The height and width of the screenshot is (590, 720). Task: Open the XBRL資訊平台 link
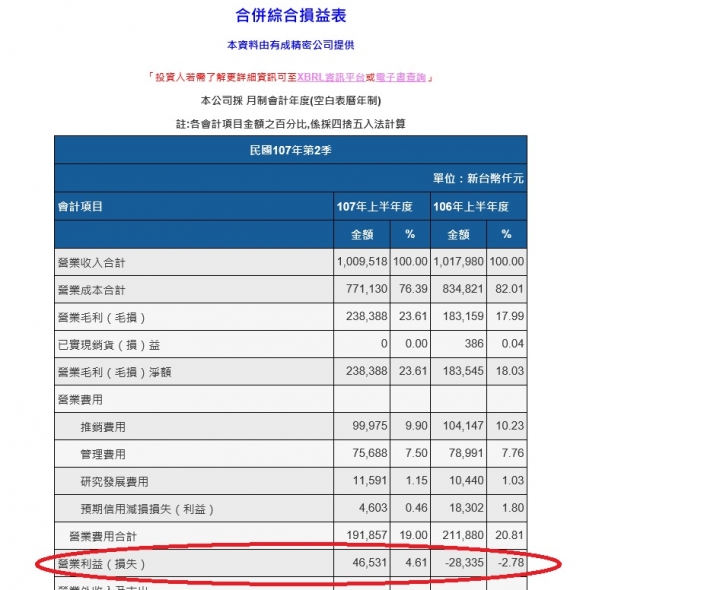(331, 77)
